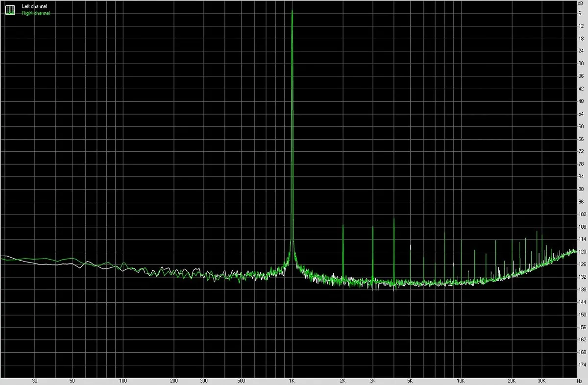Screen dimensions: 588x385
Task: Click the "30K" frequency axis label
Action: 541,380
